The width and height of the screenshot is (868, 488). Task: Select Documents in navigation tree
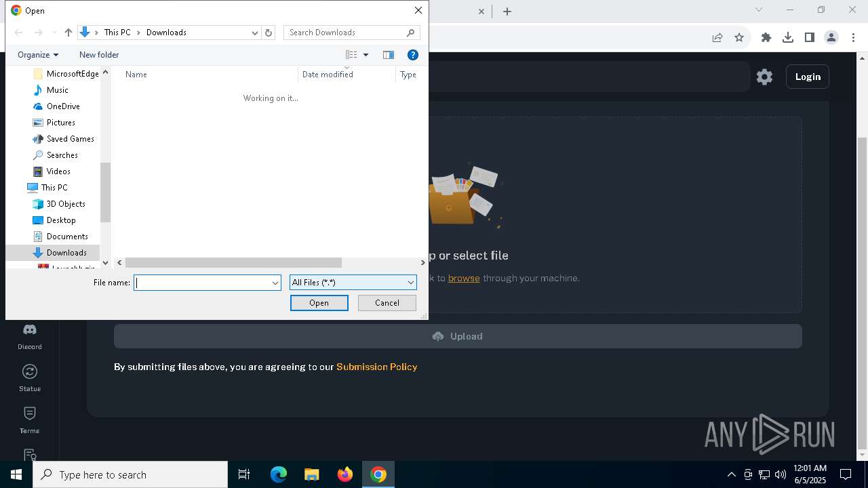click(x=60, y=237)
